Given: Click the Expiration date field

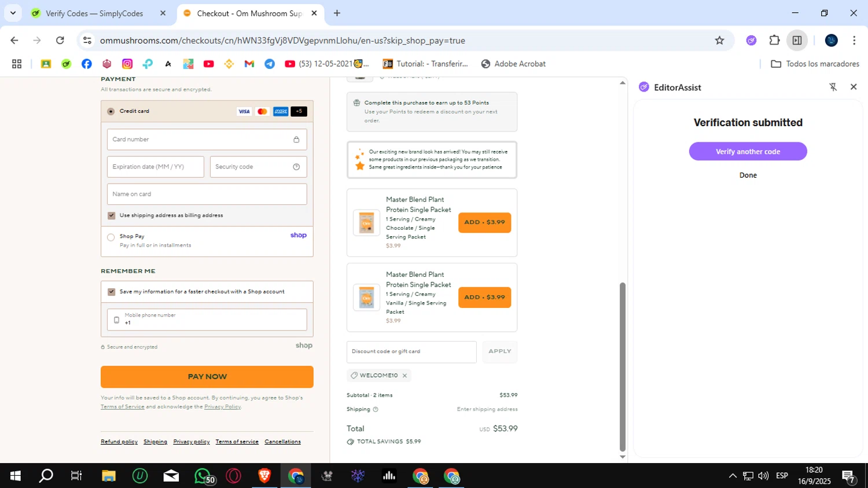Looking at the screenshot, I should 155,167.
